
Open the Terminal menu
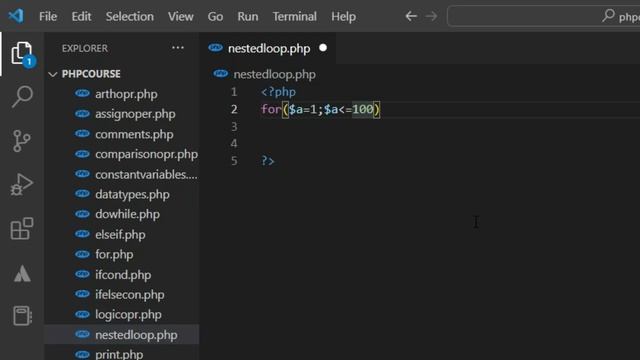tap(295, 16)
